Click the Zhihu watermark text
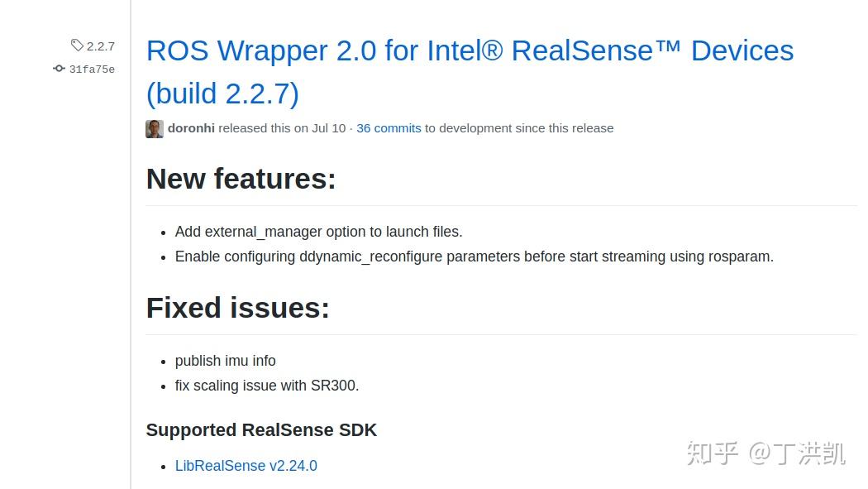This screenshot has height=489, width=868. tap(765, 454)
